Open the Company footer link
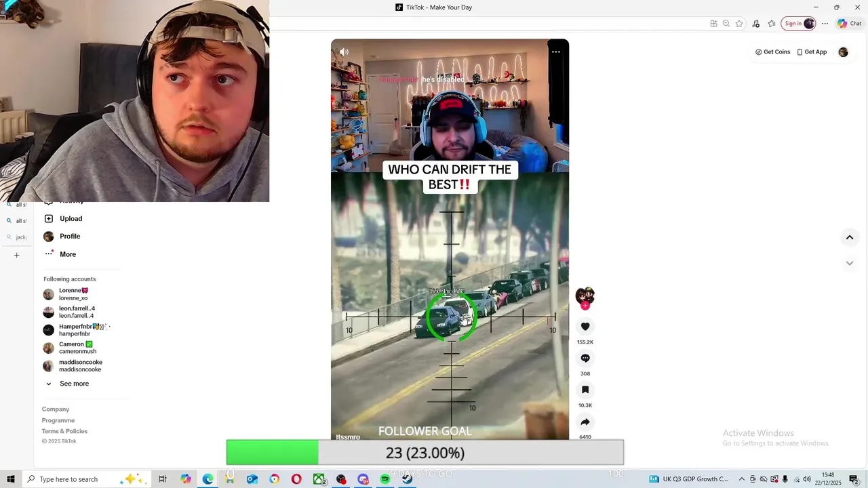Viewport: 868px width, 488px height. 56,409
